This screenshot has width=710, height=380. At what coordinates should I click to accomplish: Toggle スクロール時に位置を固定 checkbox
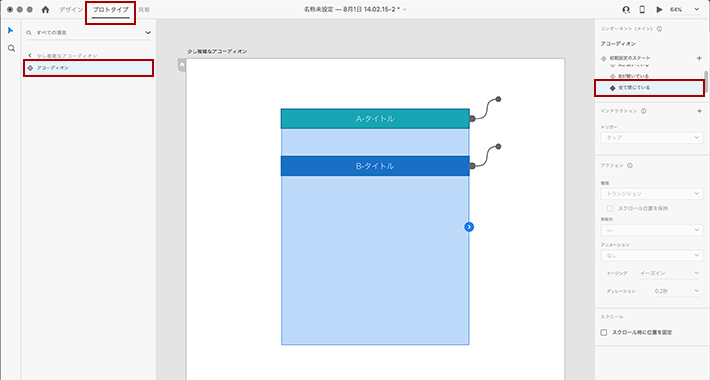[x=604, y=332]
